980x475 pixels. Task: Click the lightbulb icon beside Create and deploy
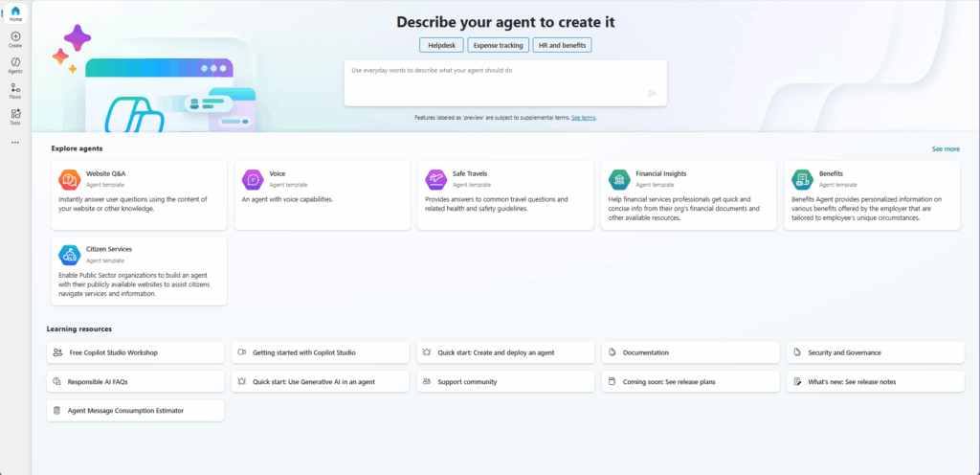coord(427,352)
